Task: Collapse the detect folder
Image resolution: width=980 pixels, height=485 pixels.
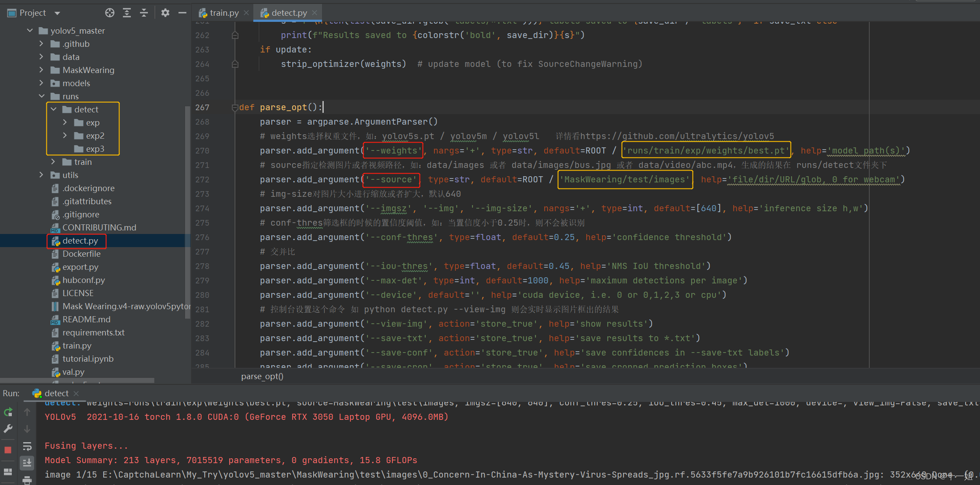Action: (x=53, y=109)
